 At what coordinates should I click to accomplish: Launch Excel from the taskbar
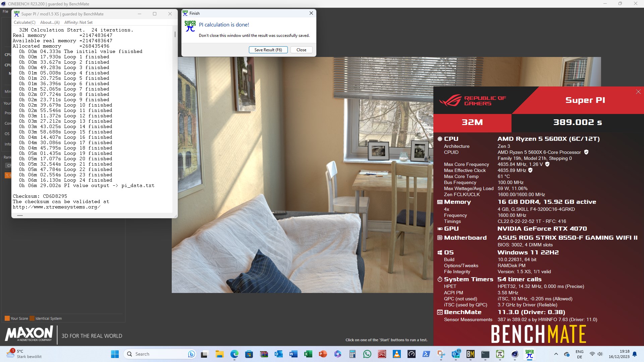pos(308,354)
